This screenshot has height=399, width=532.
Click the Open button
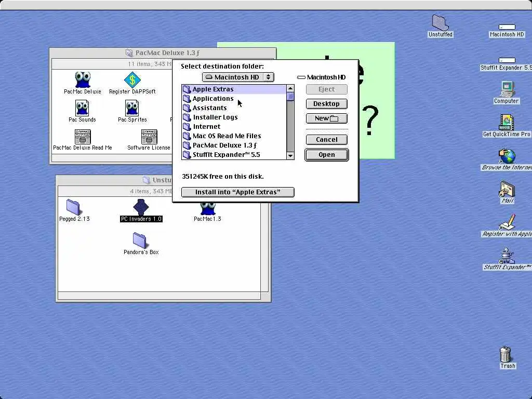[326, 155]
